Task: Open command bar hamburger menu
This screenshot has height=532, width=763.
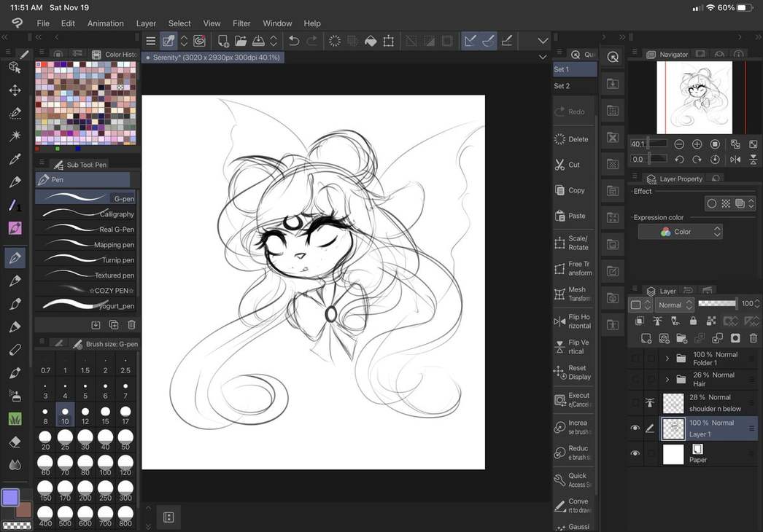Action: point(151,41)
